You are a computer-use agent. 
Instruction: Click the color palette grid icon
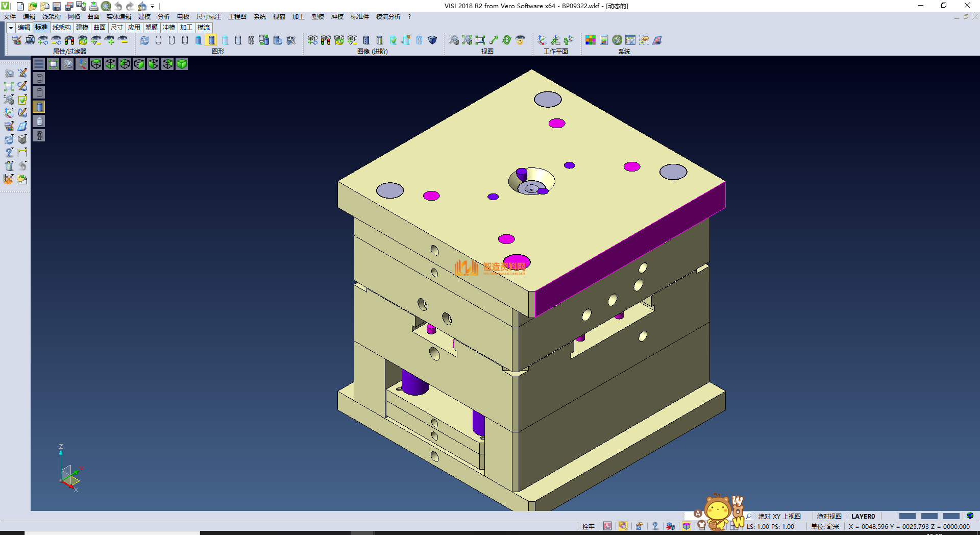[x=591, y=40]
